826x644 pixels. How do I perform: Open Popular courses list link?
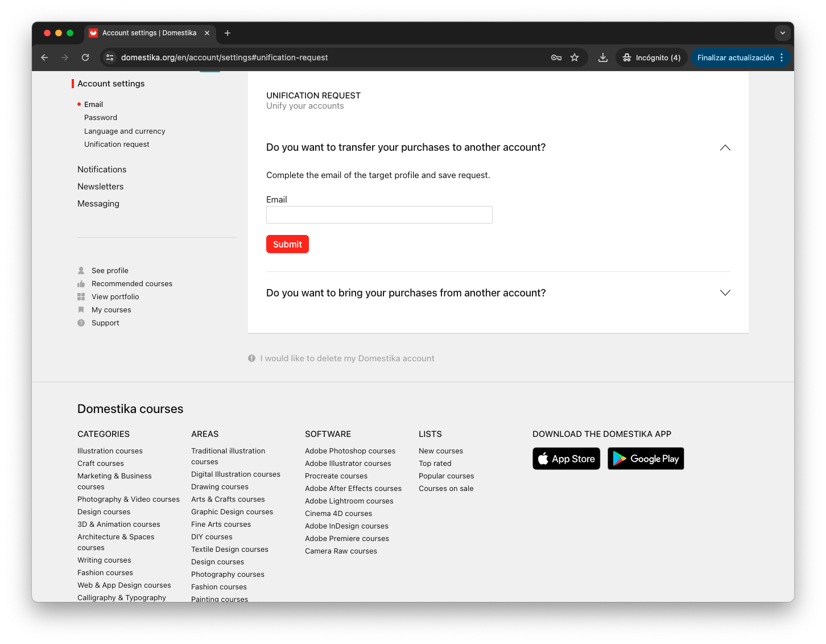click(x=447, y=476)
